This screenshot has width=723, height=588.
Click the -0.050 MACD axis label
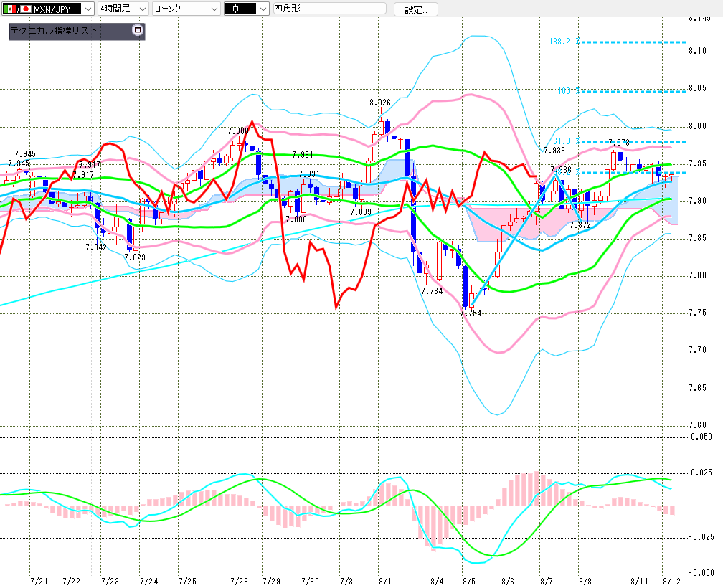700,572
